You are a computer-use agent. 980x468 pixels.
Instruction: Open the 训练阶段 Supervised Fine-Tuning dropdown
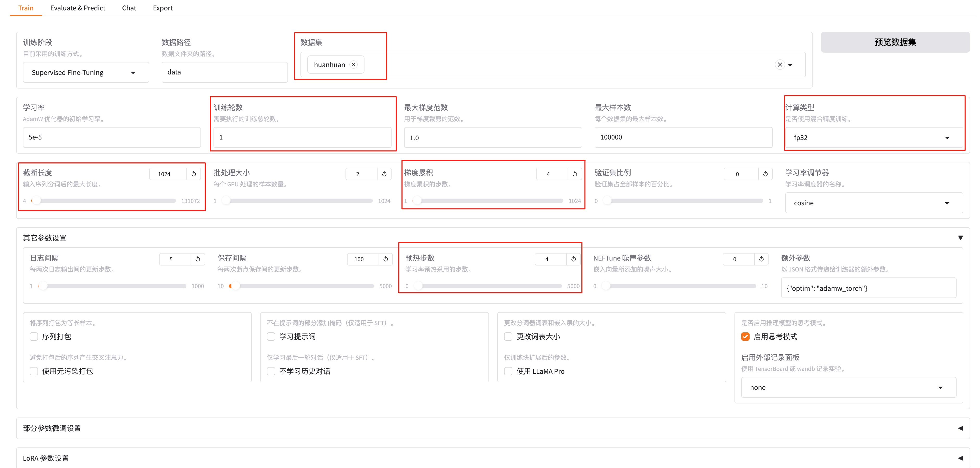click(86, 72)
